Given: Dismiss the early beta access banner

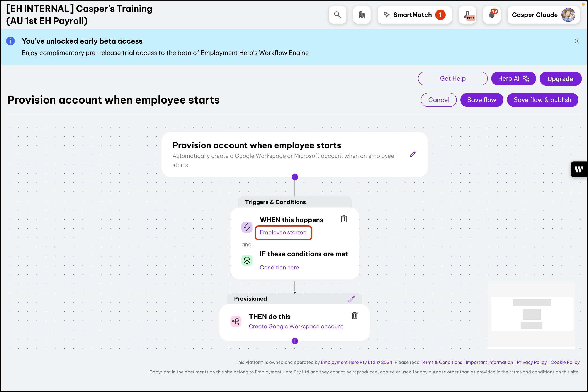Looking at the screenshot, I should (576, 41).
